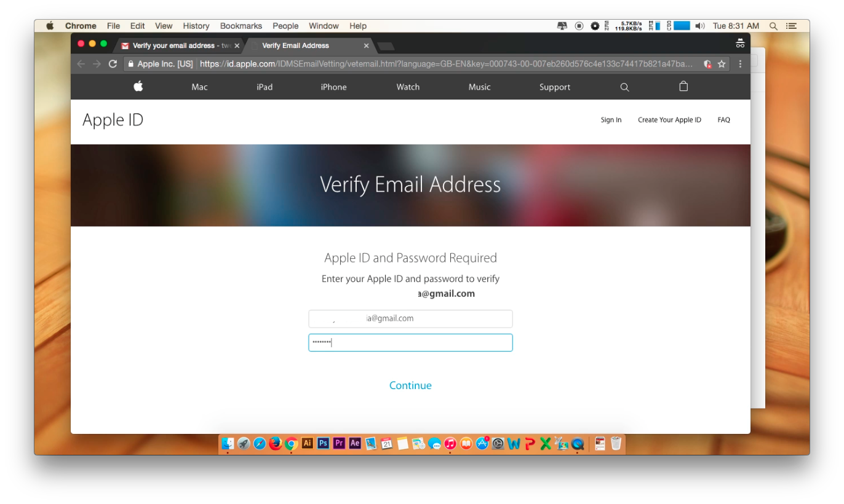Open Adobe Illustrator in the dock
This screenshot has width=844, height=504.
point(307,443)
